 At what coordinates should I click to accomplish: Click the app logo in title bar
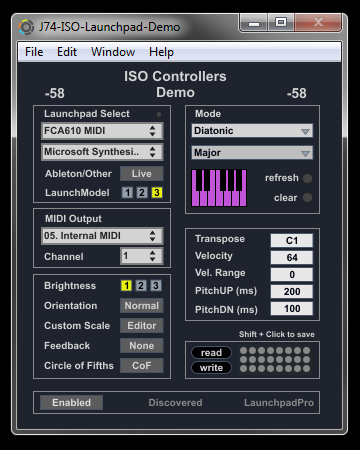[x=26, y=27]
